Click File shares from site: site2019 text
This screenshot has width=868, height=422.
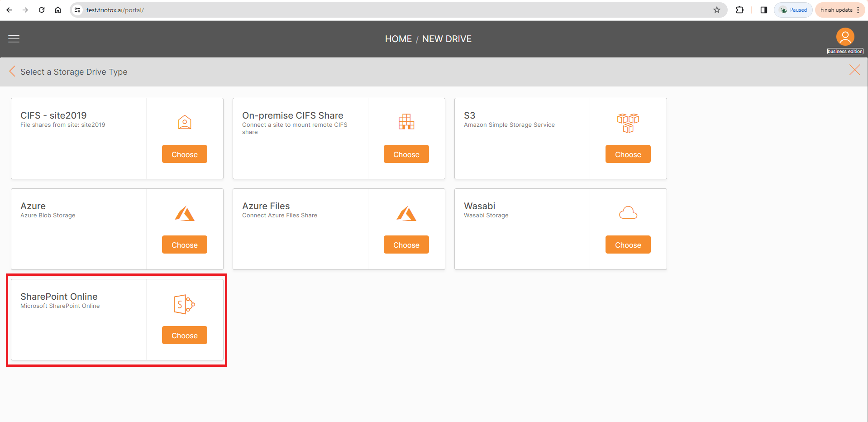63,125
